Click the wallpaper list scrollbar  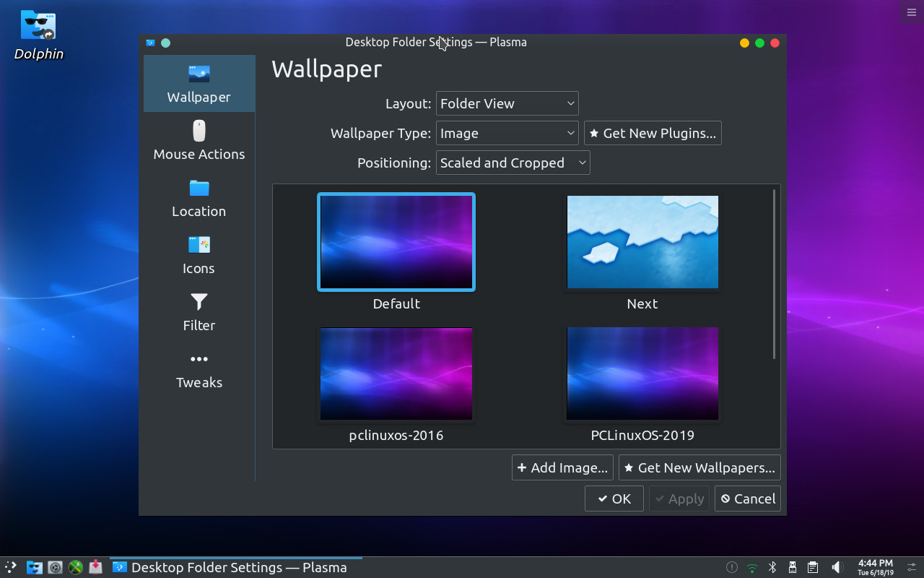tap(774, 274)
